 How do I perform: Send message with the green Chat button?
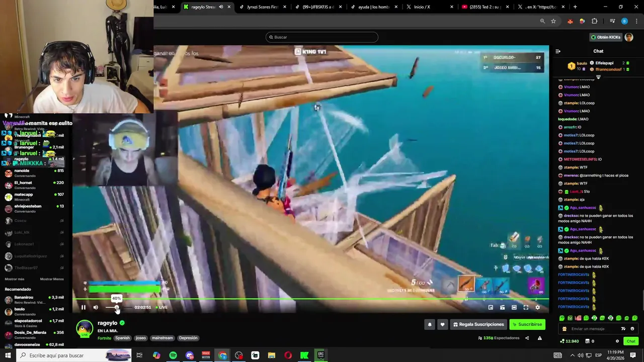tap(631, 341)
